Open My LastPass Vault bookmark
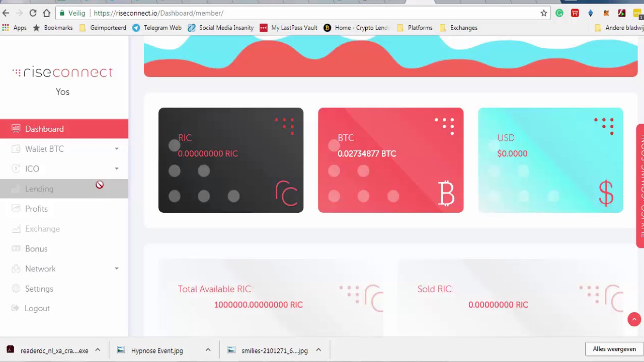 point(289,28)
